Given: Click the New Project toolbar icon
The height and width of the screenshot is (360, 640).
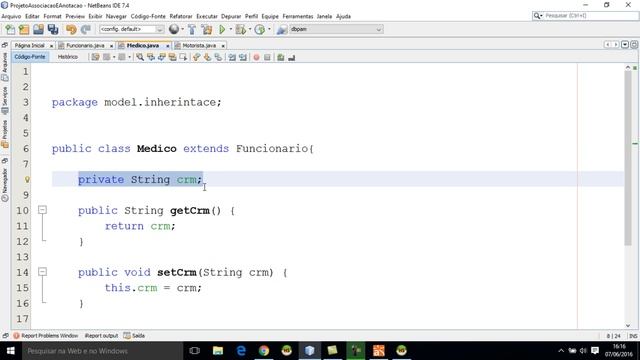Looking at the screenshot, I should (x=24, y=29).
